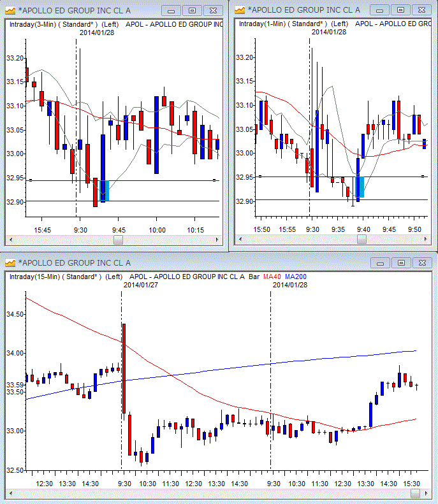Viewport: 438px width, 504px height.
Task: Close the 15-Min chart window
Action: 422,263
